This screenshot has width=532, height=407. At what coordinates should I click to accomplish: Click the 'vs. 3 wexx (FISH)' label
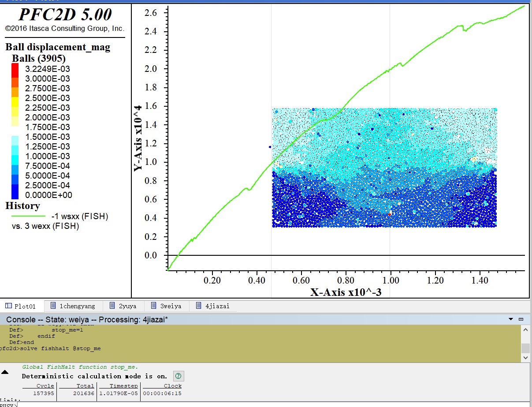tap(45, 226)
